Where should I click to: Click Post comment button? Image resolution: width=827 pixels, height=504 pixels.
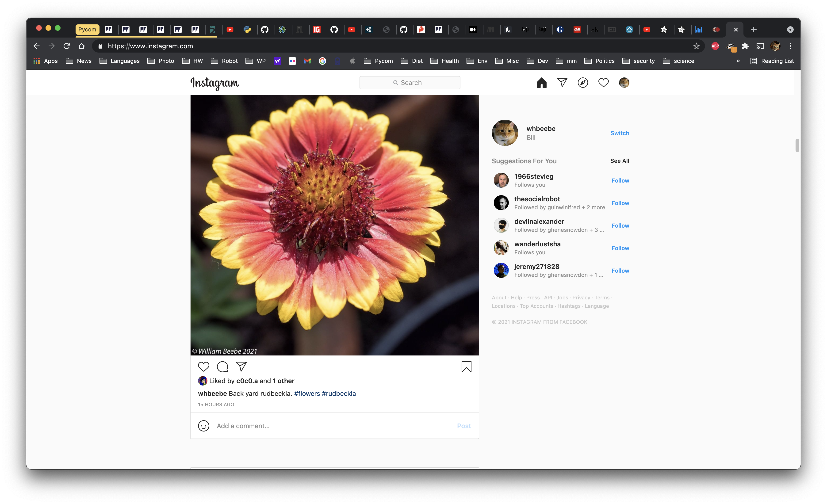coord(464,426)
